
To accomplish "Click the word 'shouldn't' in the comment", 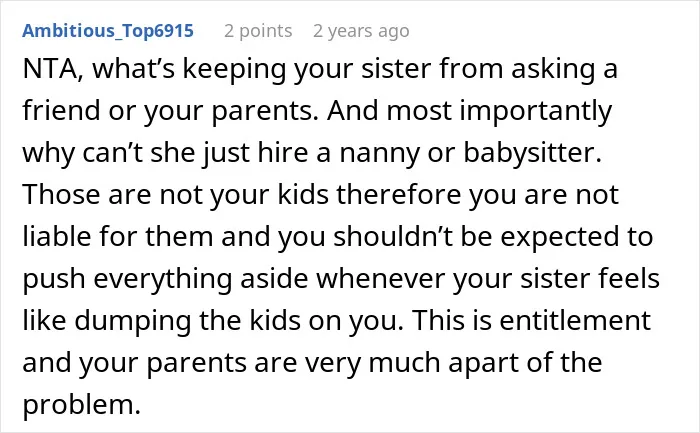I will (x=392, y=236).
